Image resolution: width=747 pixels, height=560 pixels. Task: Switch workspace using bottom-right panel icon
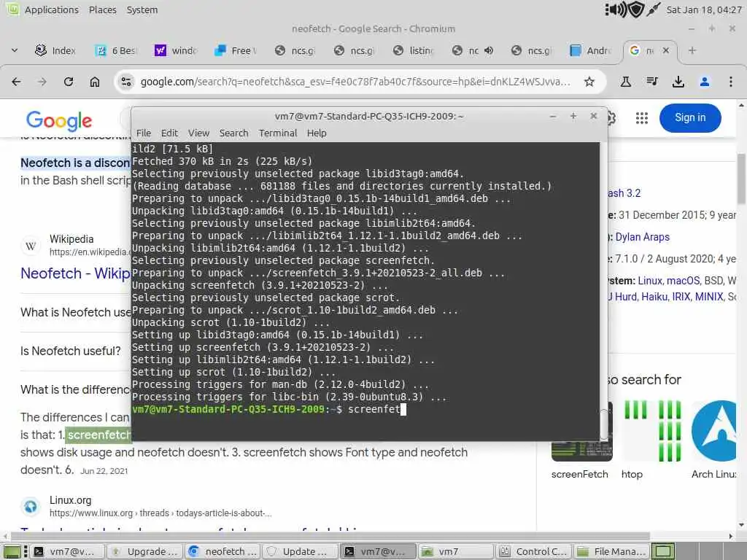tap(663, 551)
